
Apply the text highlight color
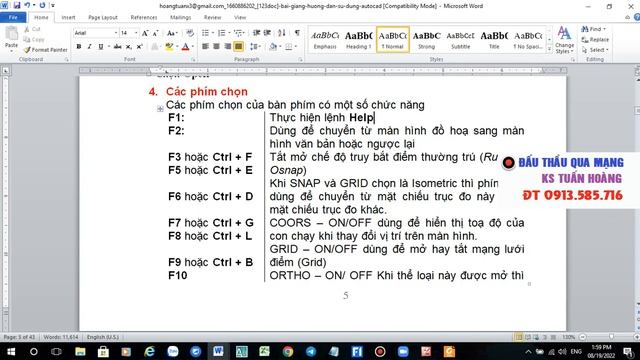169,47
